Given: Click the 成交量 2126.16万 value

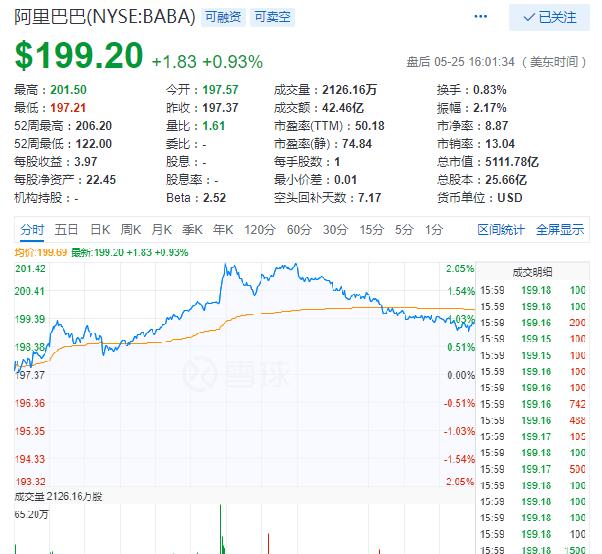Looking at the screenshot, I should coord(349,90).
